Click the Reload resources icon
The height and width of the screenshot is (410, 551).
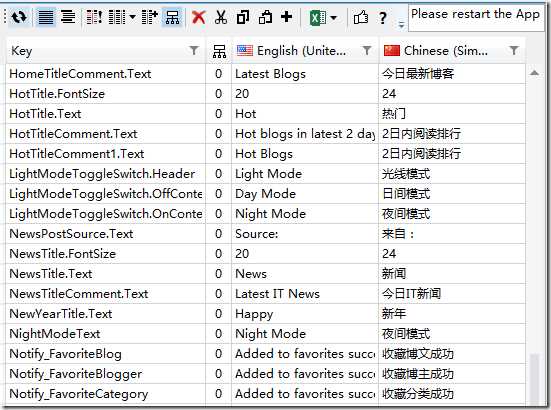coord(19,17)
